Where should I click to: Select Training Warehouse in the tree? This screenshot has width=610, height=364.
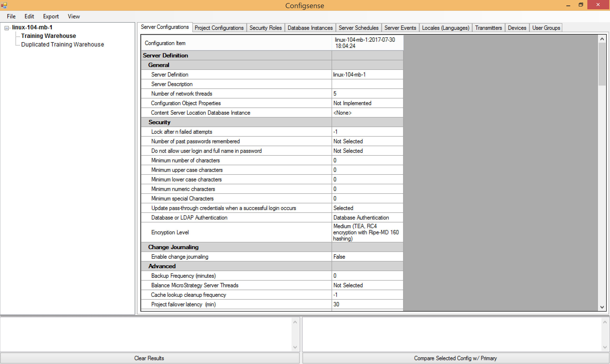click(48, 36)
